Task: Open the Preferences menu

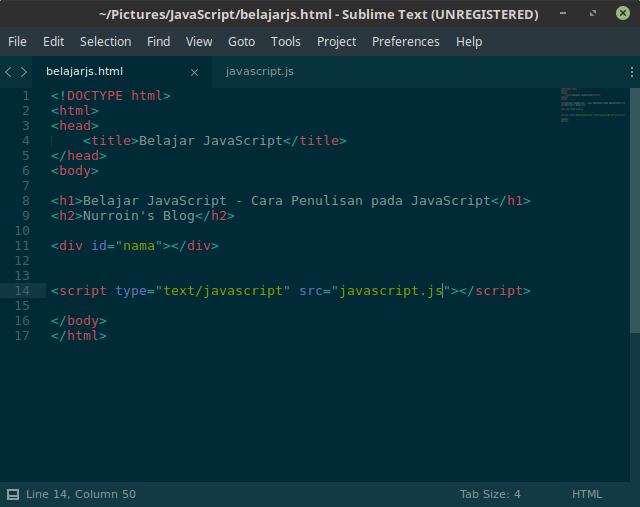Action: [405, 42]
